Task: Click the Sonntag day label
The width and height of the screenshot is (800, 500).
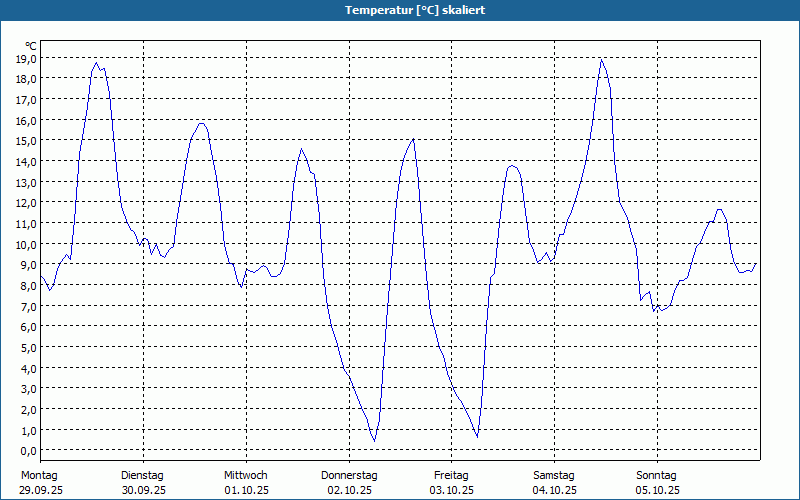Action: point(657,476)
